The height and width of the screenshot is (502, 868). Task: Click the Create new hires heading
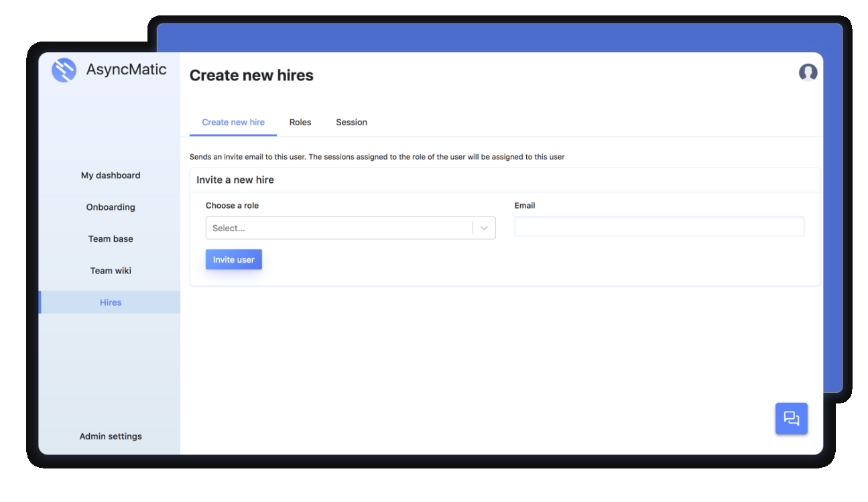[251, 76]
